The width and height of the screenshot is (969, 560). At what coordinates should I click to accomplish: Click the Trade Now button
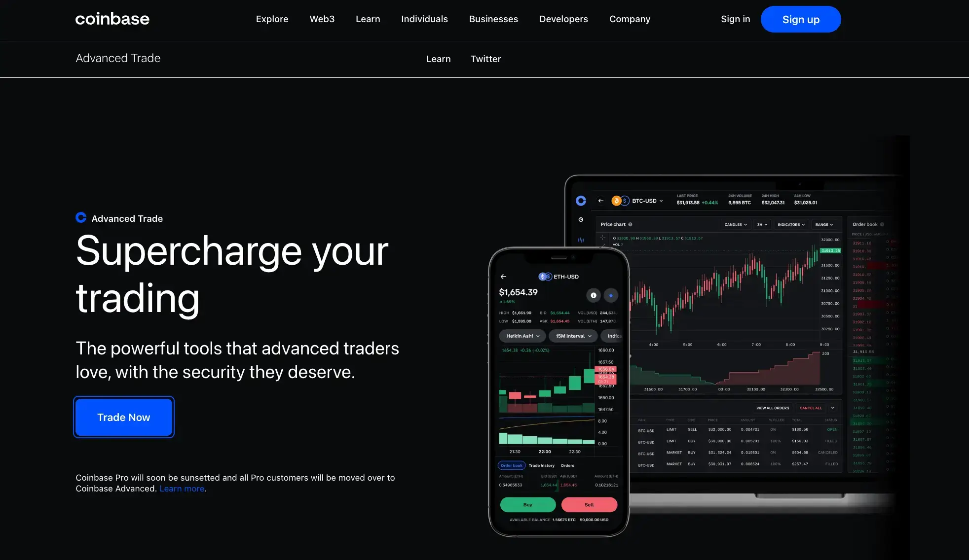point(123,417)
